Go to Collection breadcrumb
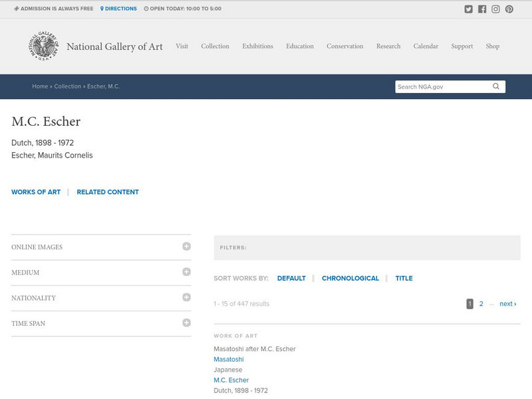This screenshot has height=399, width=532. 68,86
